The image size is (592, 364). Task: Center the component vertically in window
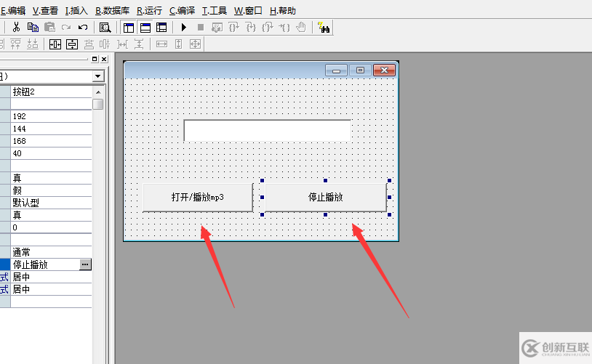coord(72,44)
